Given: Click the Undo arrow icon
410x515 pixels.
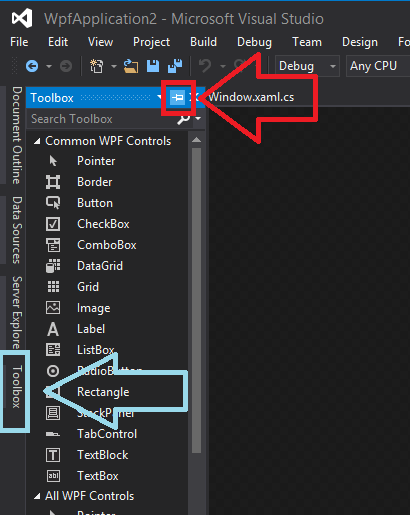Looking at the screenshot, I should point(205,66).
